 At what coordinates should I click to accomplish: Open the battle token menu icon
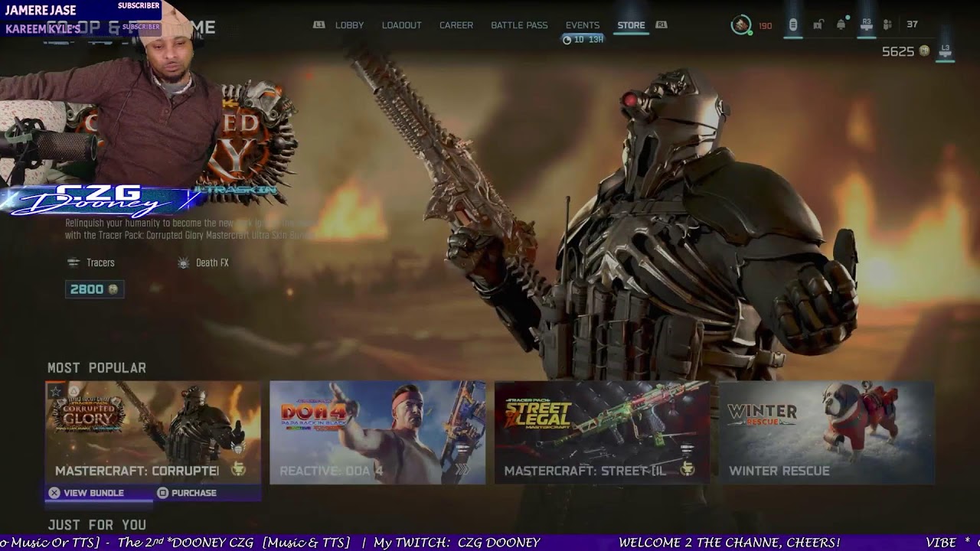793,25
